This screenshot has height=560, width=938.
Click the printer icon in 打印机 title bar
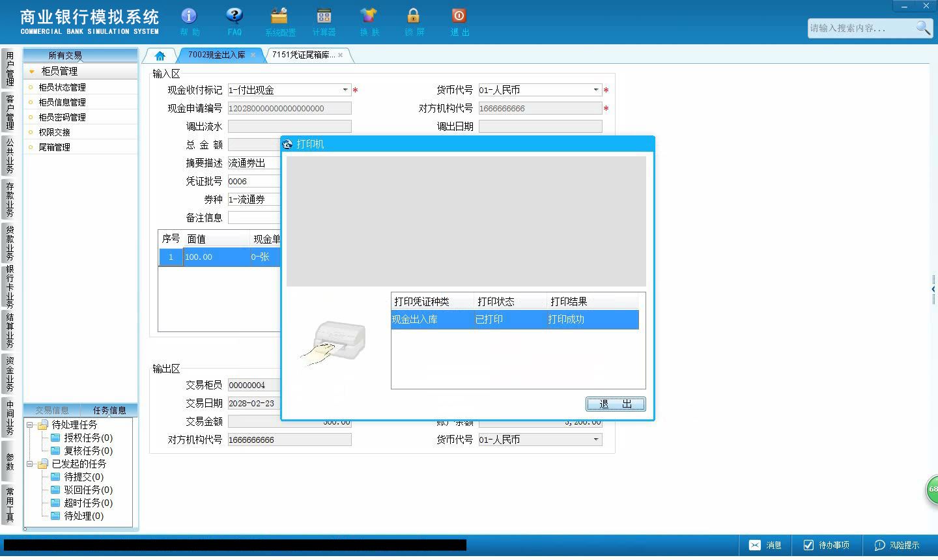288,144
